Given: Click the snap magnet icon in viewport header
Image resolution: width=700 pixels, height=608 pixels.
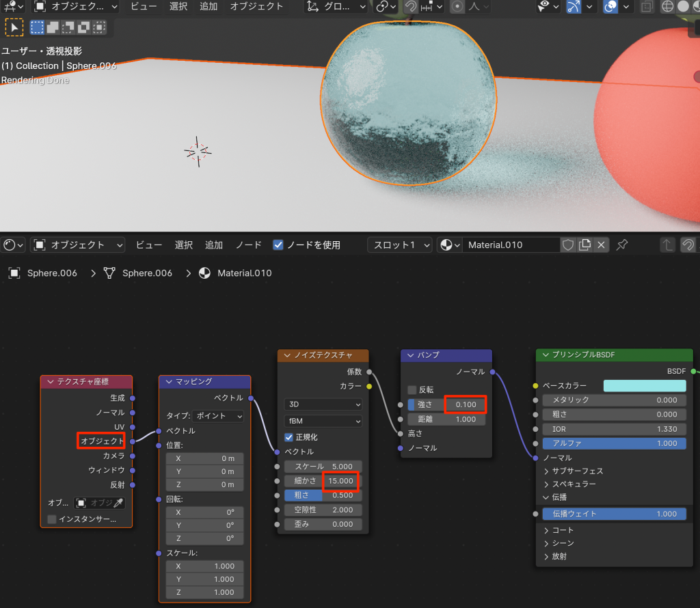Looking at the screenshot, I should click(410, 7).
